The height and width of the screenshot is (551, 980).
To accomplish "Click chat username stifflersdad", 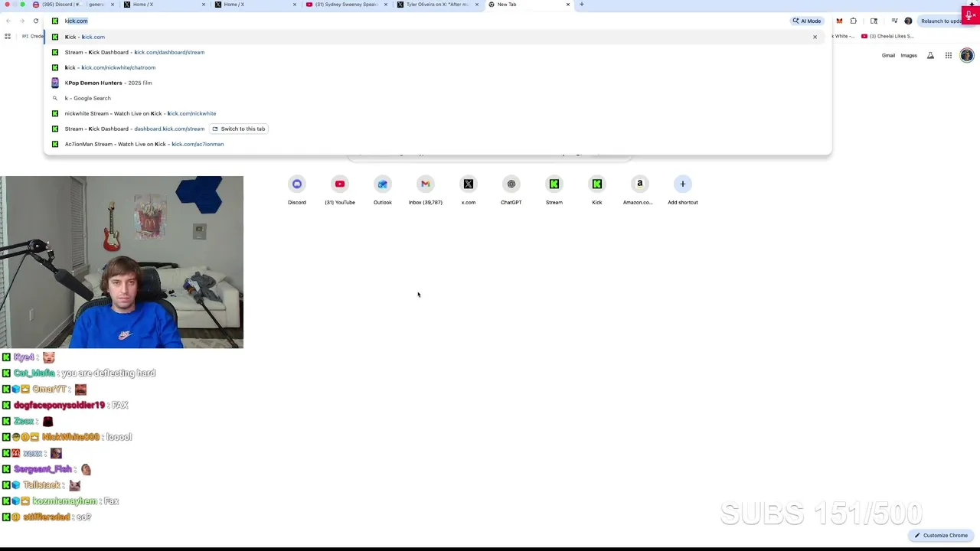I will [x=46, y=517].
